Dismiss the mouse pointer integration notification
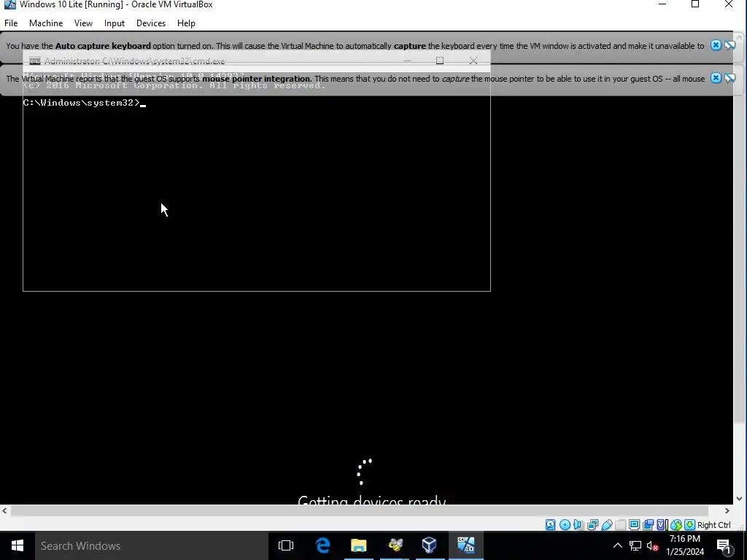The width and height of the screenshot is (747, 560). coord(716,78)
